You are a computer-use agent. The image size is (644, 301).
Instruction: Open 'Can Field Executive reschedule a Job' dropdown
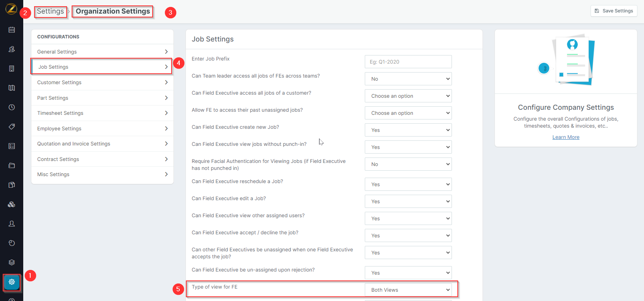tap(408, 185)
